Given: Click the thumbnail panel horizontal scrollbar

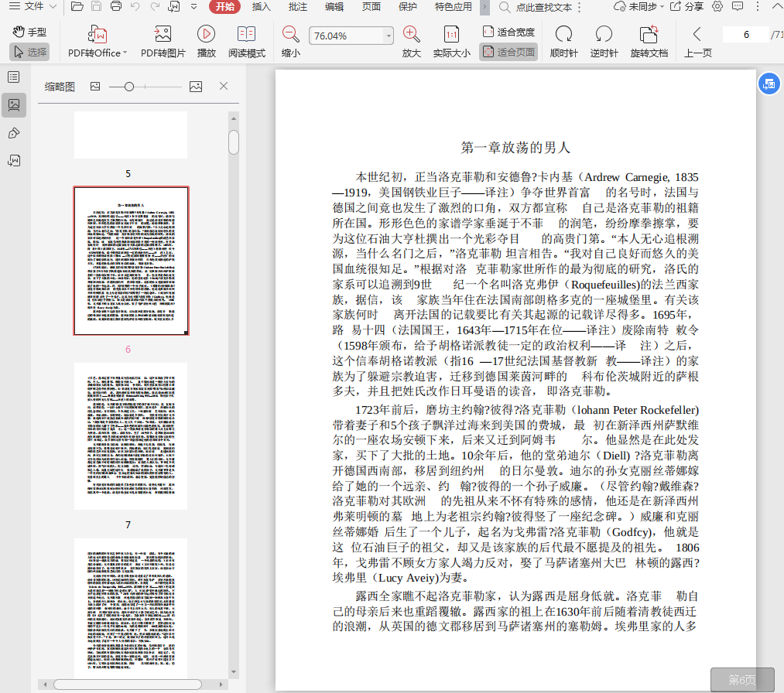Looking at the screenshot, I should click(x=128, y=684).
